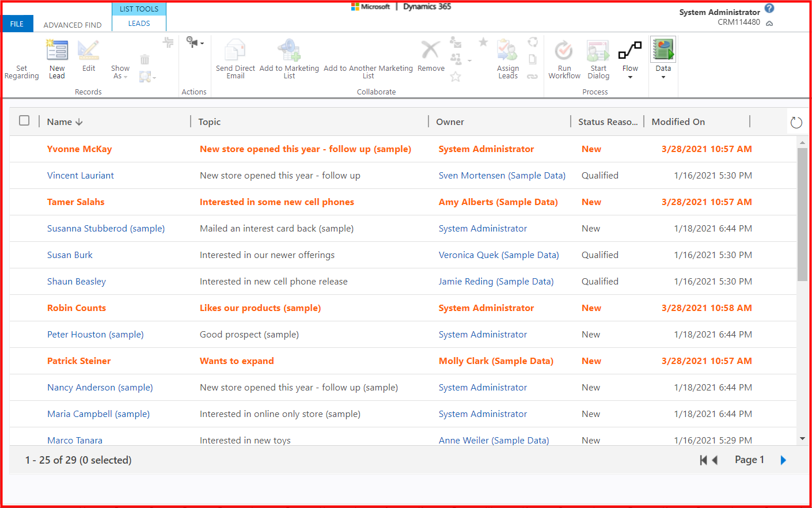Click the person with envelope icon

[456, 42]
